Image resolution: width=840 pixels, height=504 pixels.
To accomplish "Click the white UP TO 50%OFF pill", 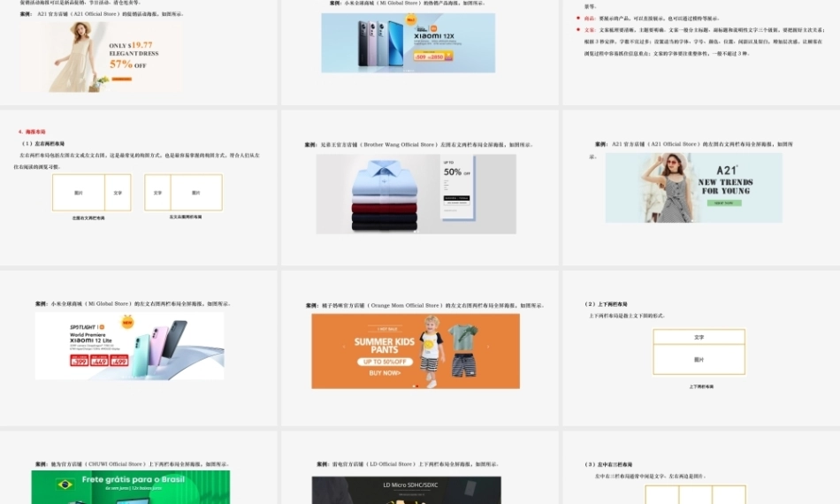I will (385, 362).
